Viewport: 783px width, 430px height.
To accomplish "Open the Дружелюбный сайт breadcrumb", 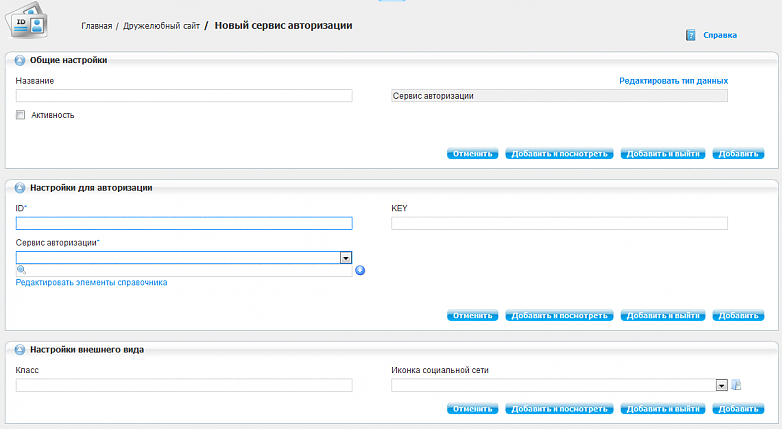I will pos(161,26).
